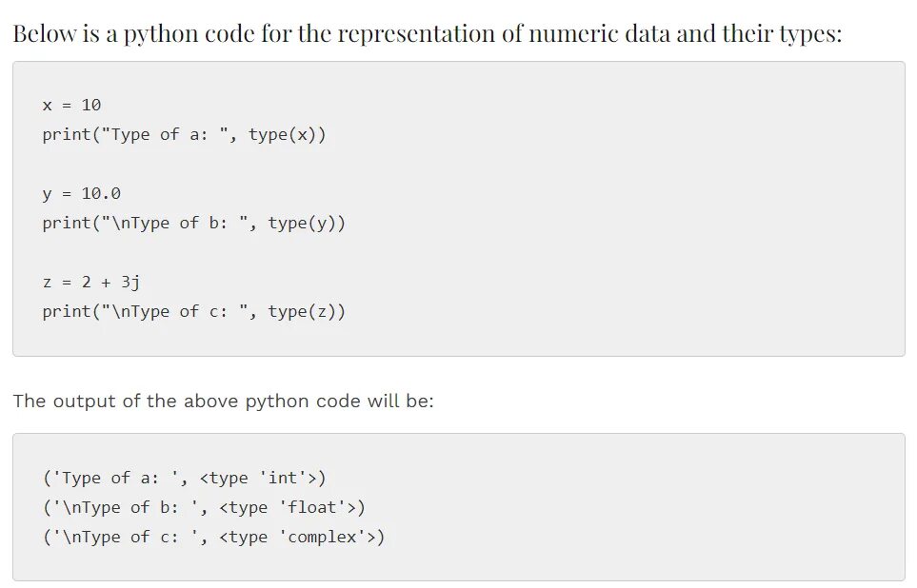Screen dimensions: 917x588
Task: Click the print statement for Type of c
Action: tap(193, 311)
